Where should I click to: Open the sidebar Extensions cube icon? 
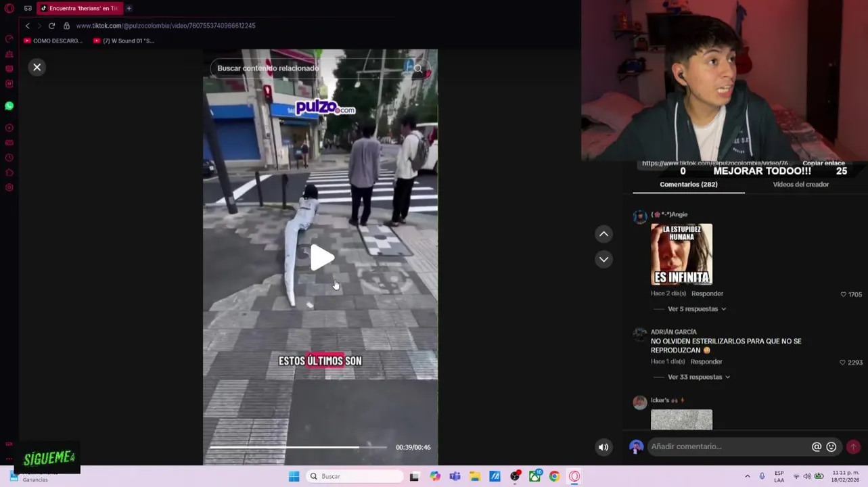click(x=9, y=172)
